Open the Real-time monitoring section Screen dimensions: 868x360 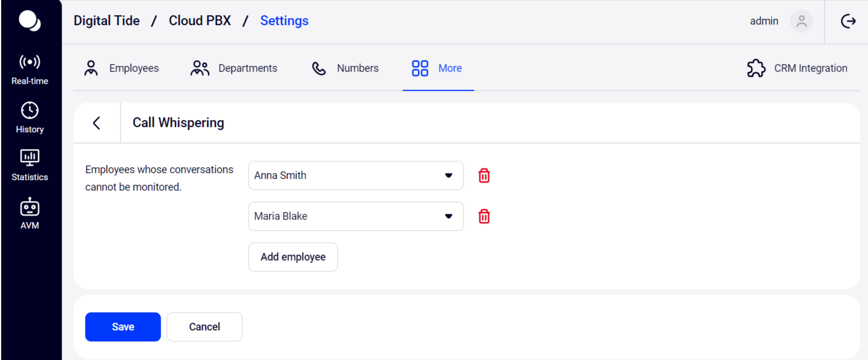(30, 69)
